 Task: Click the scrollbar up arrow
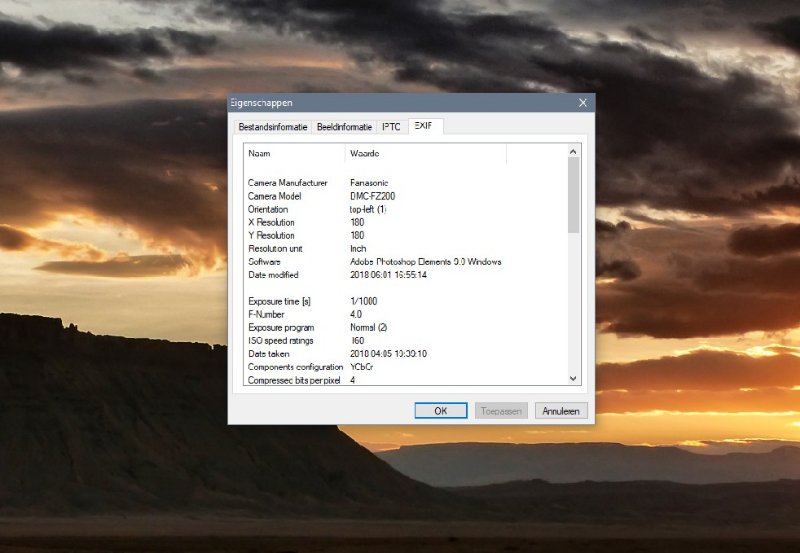click(574, 152)
